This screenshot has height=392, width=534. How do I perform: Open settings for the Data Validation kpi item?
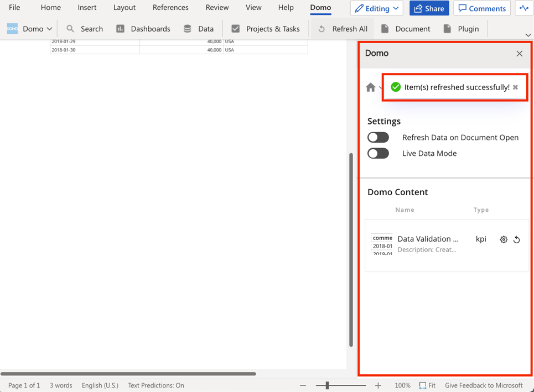(x=503, y=239)
